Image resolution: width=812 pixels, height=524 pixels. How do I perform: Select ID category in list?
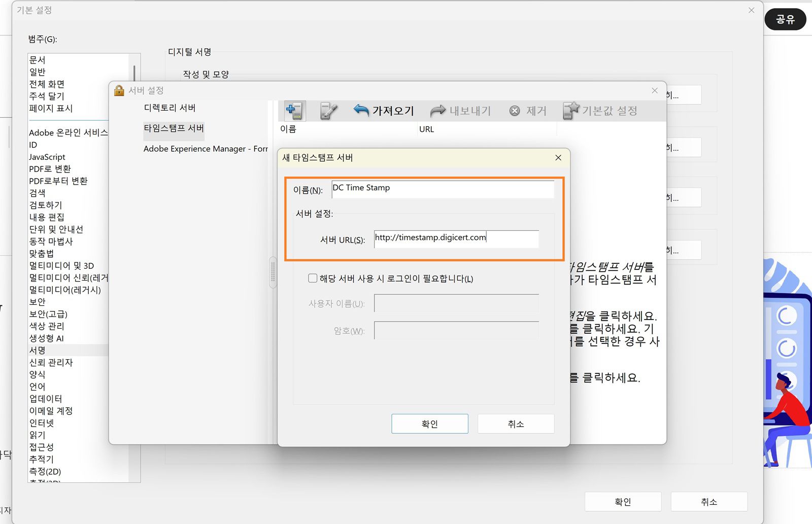click(x=33, y=145)
